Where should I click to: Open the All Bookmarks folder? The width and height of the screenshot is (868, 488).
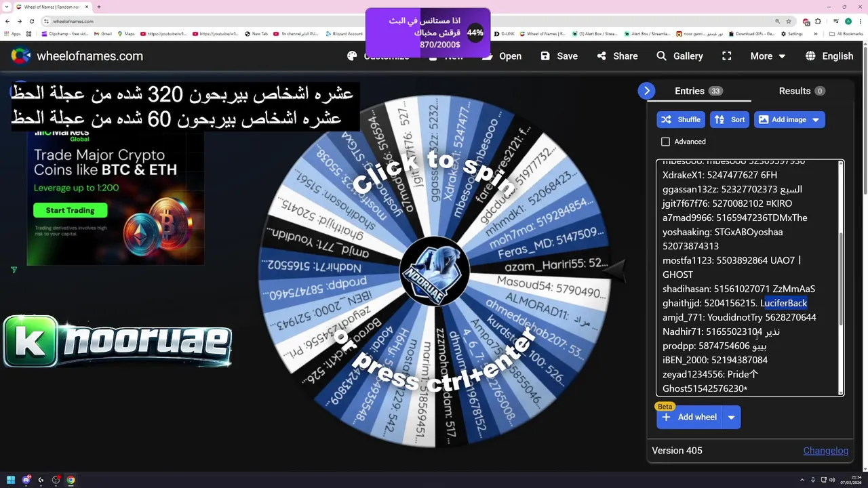(846, 34)
